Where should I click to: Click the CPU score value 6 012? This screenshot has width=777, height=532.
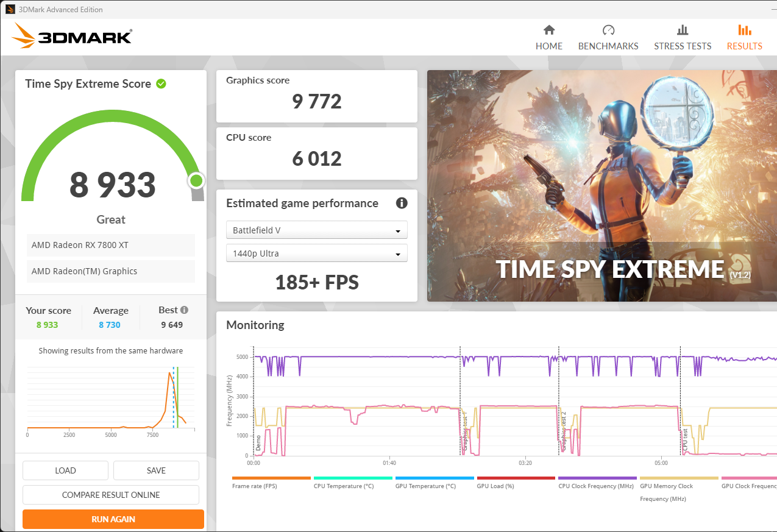[317, 158]
